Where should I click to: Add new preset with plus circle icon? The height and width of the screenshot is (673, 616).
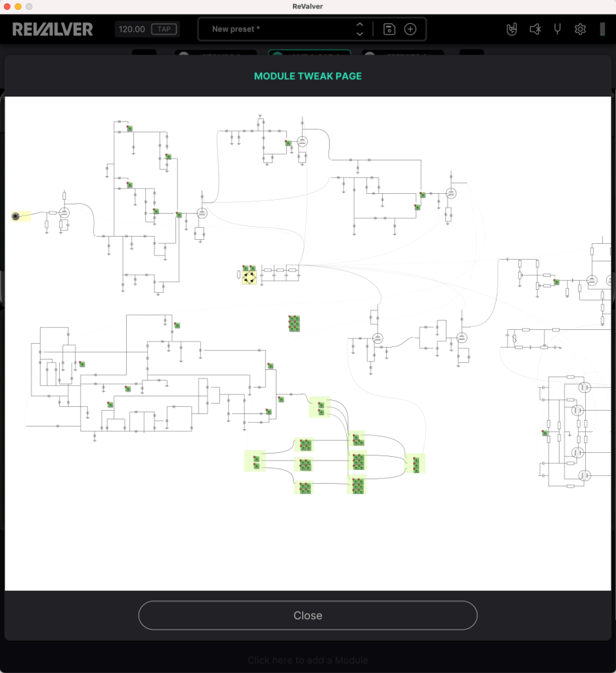[410, 29]
